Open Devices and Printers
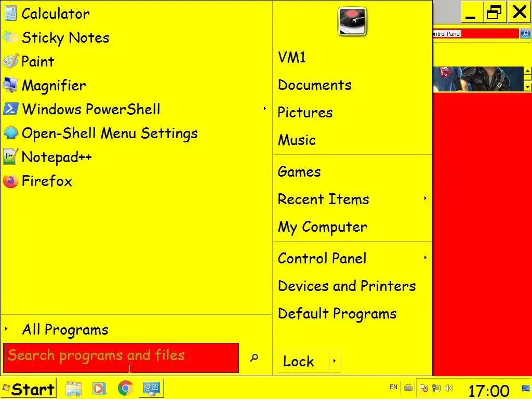532x399 pixels. click(352, 286)
